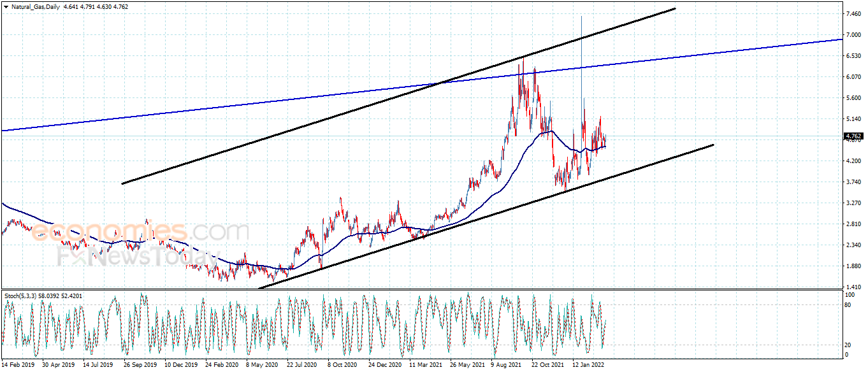Click the 100 level on Stochastic scale

coord(850,296)
